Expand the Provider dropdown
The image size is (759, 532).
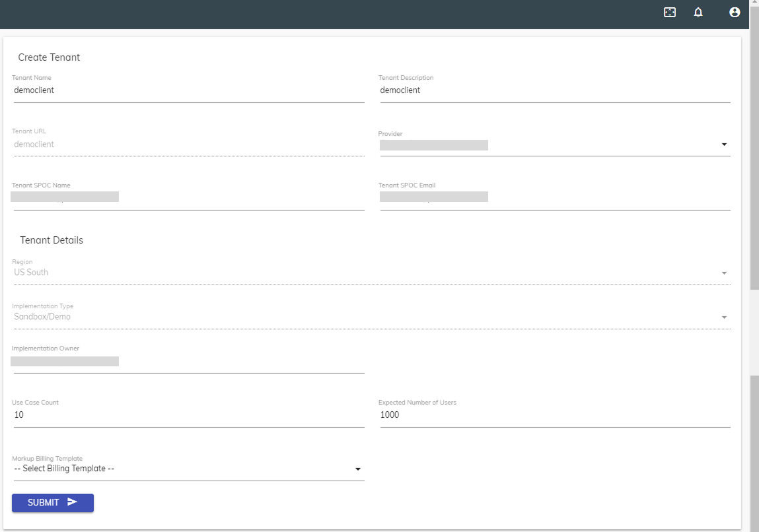pos(724,145)
